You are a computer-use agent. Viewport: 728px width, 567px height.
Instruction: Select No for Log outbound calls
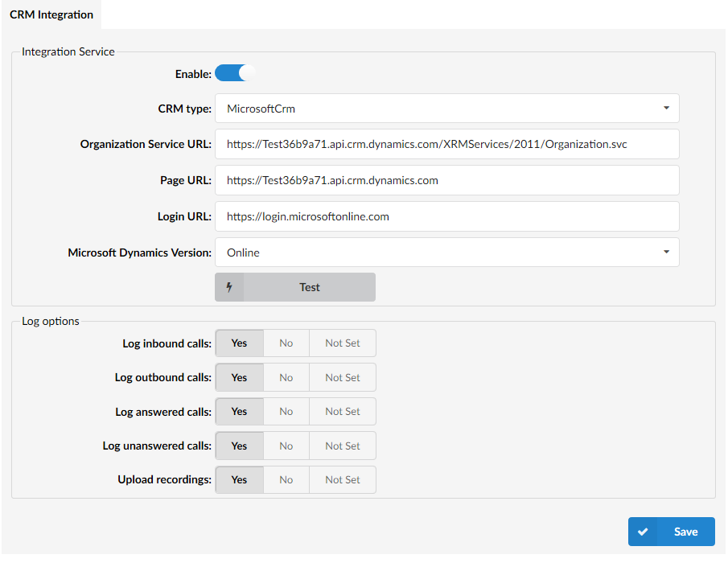click(286, 377)
